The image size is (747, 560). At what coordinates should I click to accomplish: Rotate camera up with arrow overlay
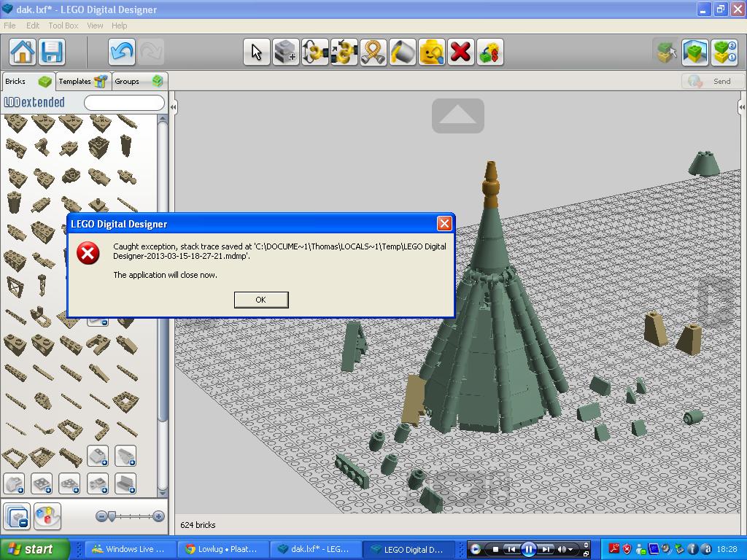pyautogui.click(x=458, y=116)
